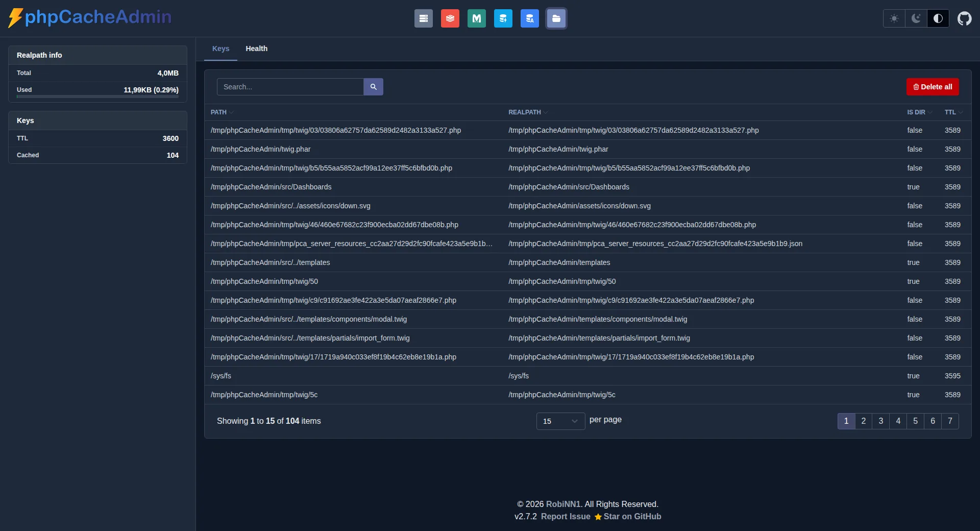Select path /tmp/phpCacheAdmin/twig.phar in PATH column
The width and height of the screenshot is (980, 531).
coord(260,149)
